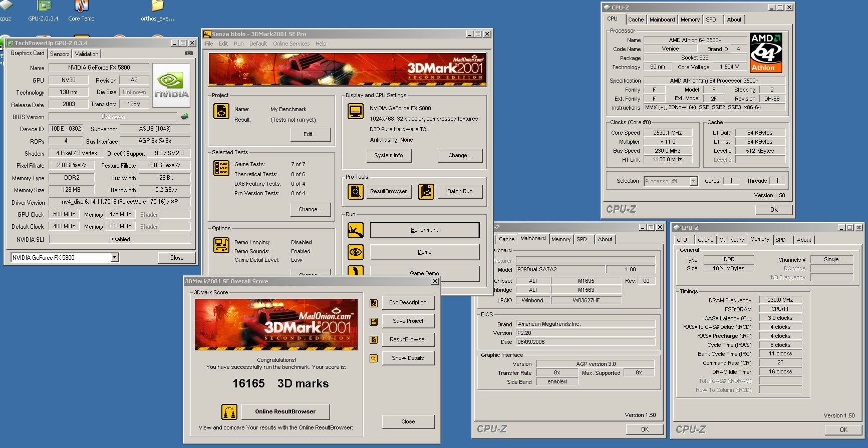This screenshot has height=448, width=868.
Task: Click the Core Speed 2530.1 MHz field
Action: (x=668, y=133)
